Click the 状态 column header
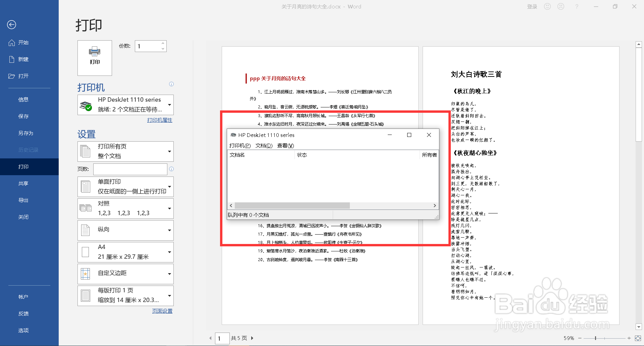 357,155
